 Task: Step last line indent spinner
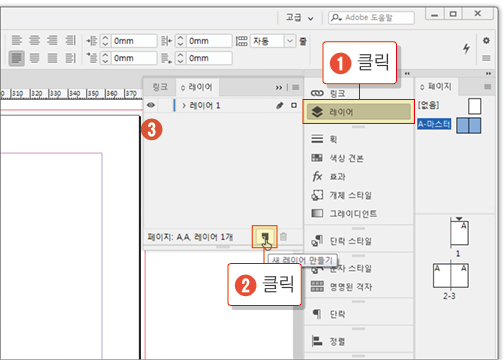point(180,58)
